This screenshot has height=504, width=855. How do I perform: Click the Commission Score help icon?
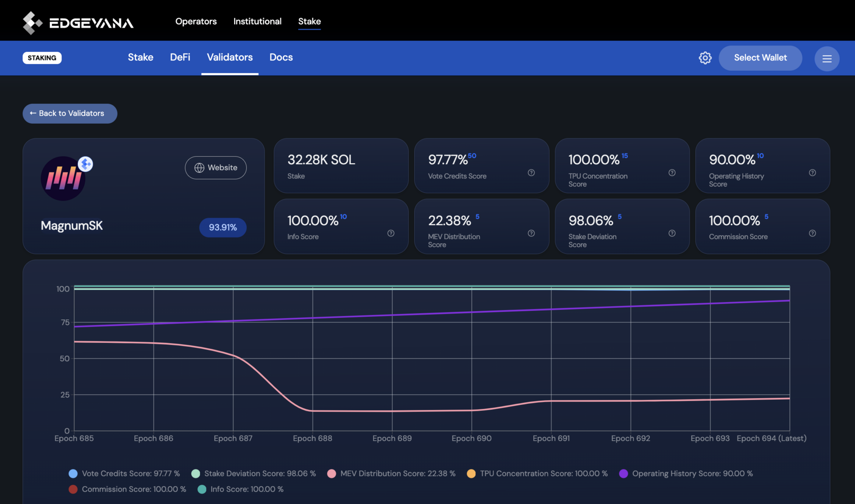812,233
